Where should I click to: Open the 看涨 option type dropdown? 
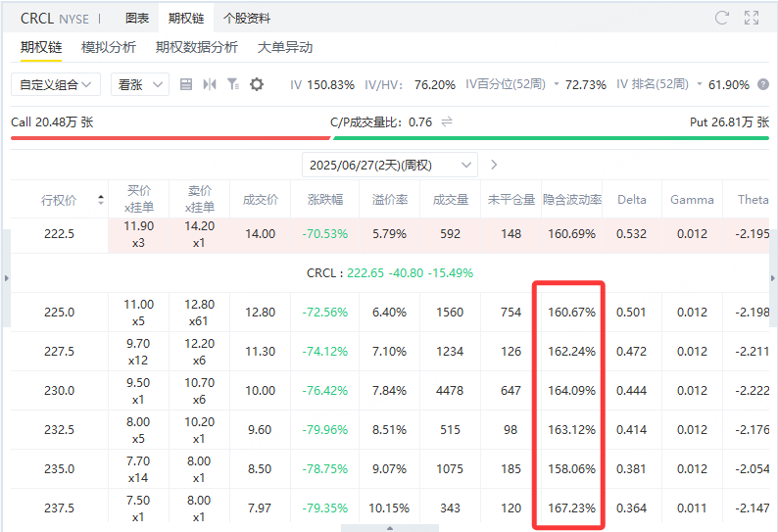tap(140, 84)
